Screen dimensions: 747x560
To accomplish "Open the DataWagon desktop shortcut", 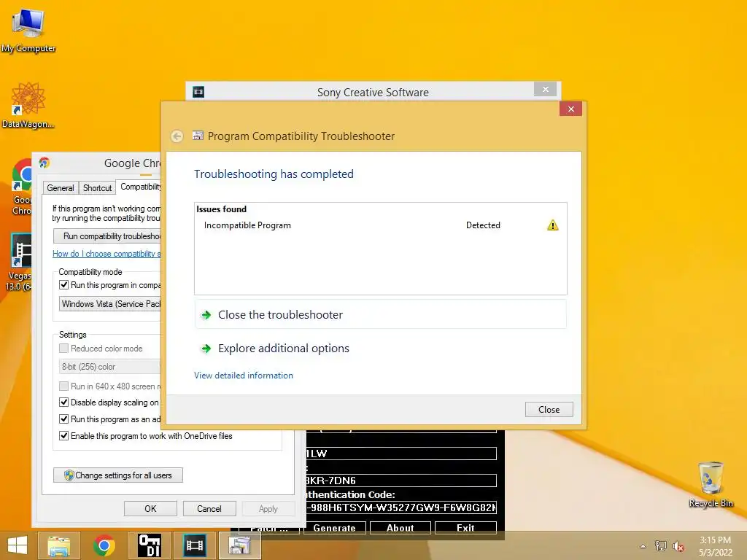I will tap(28, 105).
